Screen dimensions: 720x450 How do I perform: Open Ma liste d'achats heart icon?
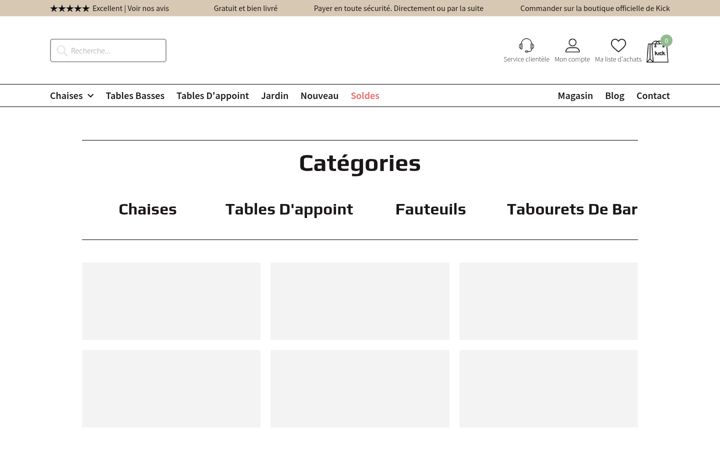pyautogui.click(x=618, y=45)
